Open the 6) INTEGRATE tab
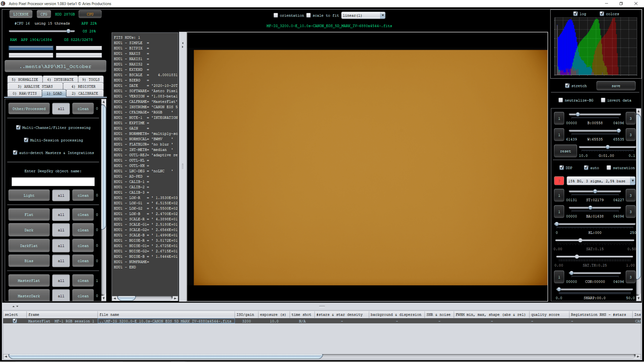644x362 pixels. [60, 79]
